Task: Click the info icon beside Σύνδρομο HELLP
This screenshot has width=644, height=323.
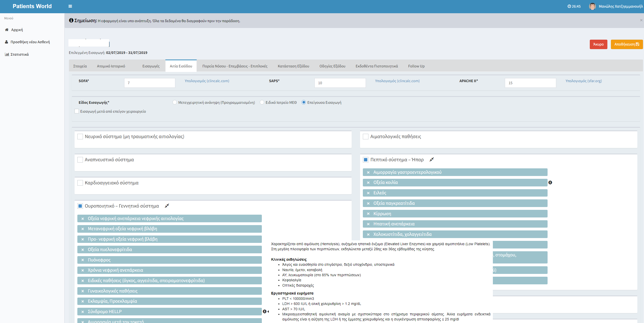Action: pyautogui.click(x=265, y=312)
